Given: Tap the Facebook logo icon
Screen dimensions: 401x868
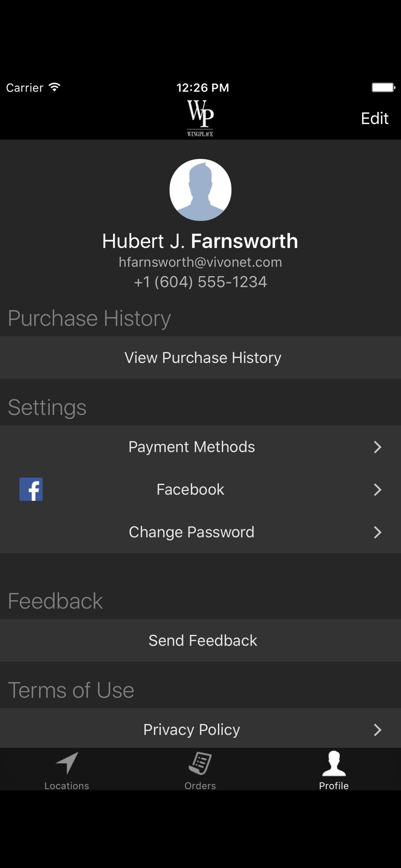Looking at the screenshot, I should (31, 489).
